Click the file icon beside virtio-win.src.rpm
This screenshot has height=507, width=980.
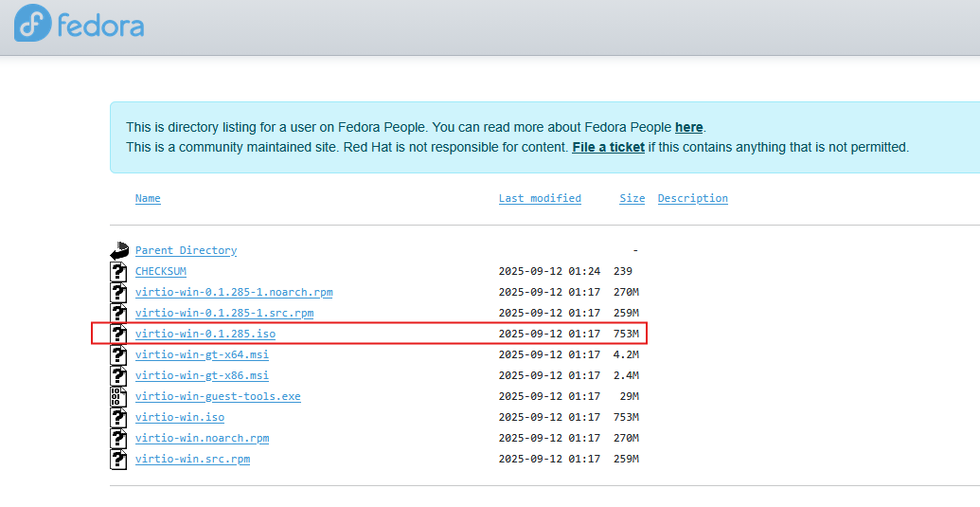pyautogui.click(x=118, y=459)
